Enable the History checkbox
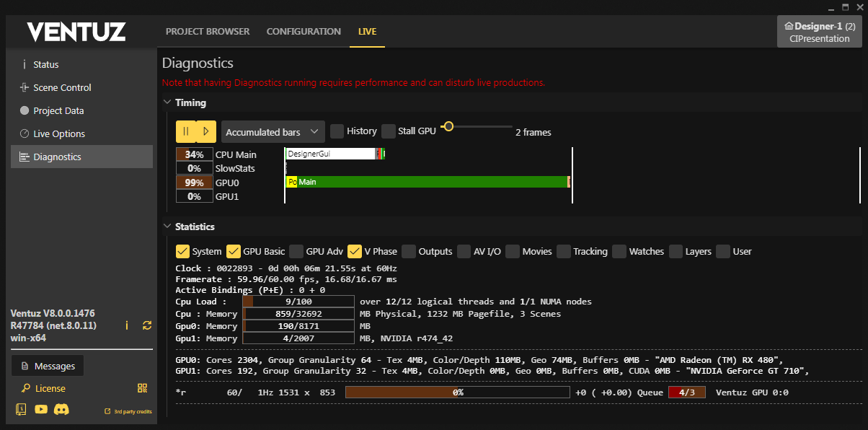868x430 pixels. click(337, 131)
